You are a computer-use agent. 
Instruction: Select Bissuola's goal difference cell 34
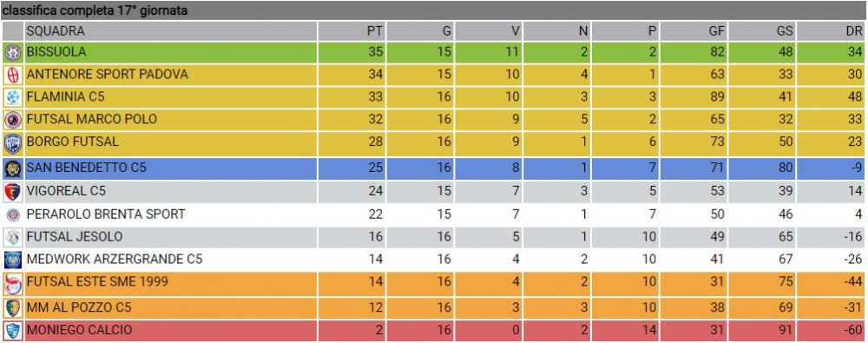831,53
